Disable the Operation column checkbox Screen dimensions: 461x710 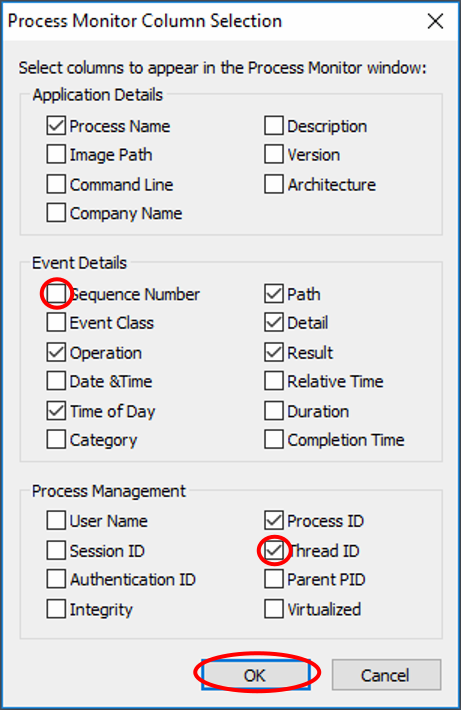coord(56,352)
